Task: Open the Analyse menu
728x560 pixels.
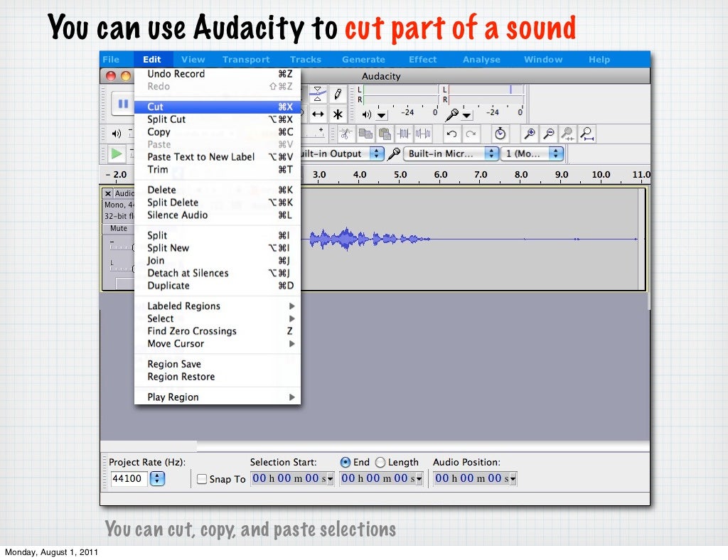Action: click(x=481, y=60)
